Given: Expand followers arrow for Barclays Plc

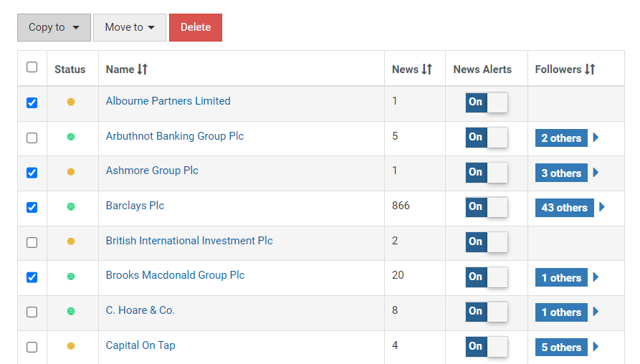Looking at the screenshot, I should [602, 207].
